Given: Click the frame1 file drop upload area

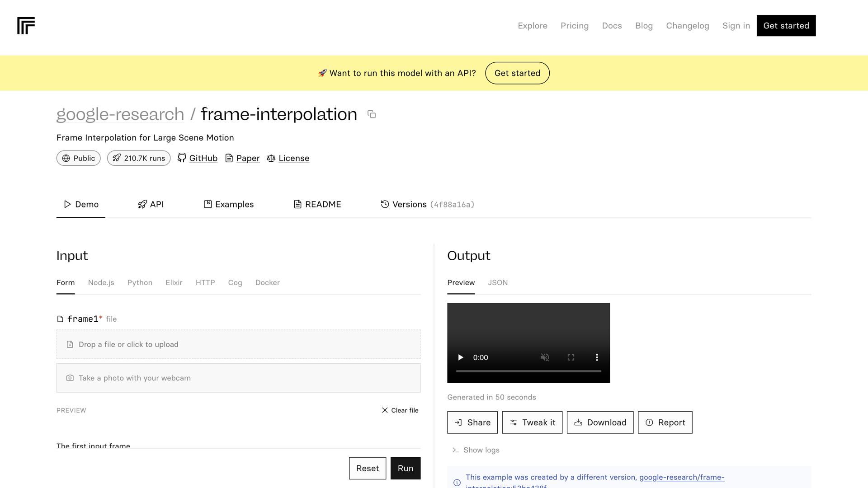Looking at the screenshot, I should coord(238,344).
